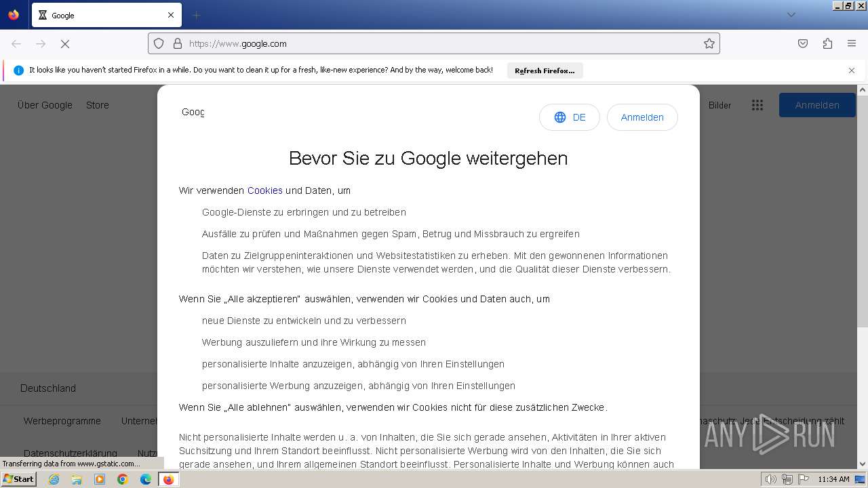Viewport: 868px width, 488px height.
Task: Click the Refresh Firefox button
Action: pyautogui.click(x=545, y=70)
